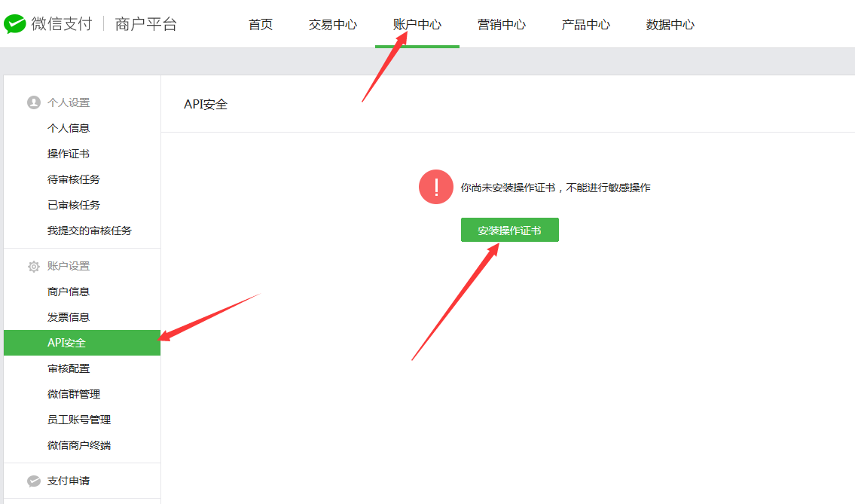The image size is (855, 504).
Task: Open 个人信息 in the sidebar
Action: [x=69, y=128]
